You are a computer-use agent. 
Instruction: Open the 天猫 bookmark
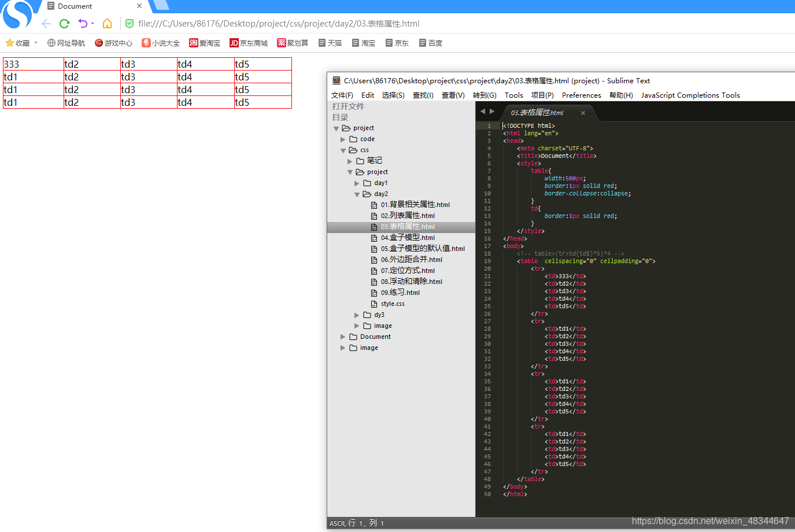[330, 43]
